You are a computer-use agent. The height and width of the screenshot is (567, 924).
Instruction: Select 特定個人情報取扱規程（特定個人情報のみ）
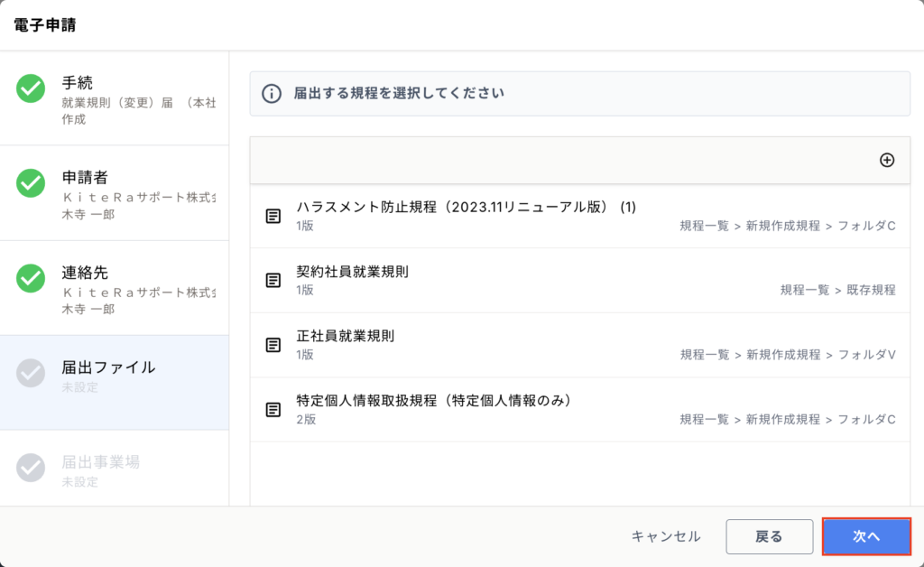point(580,409)
